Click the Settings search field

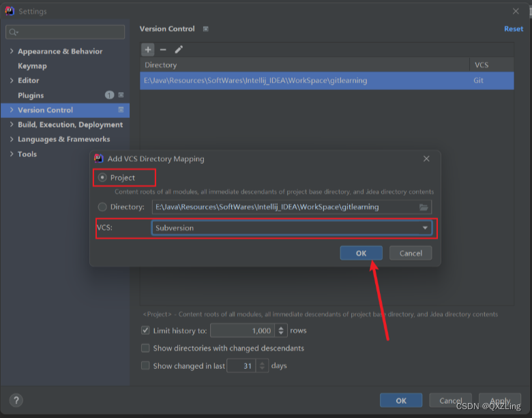(x=65, y=32)
